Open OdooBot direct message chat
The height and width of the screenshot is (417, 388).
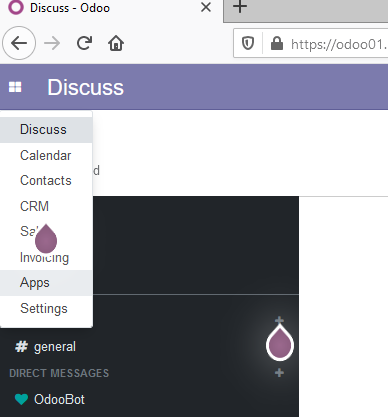pos(50,399)
